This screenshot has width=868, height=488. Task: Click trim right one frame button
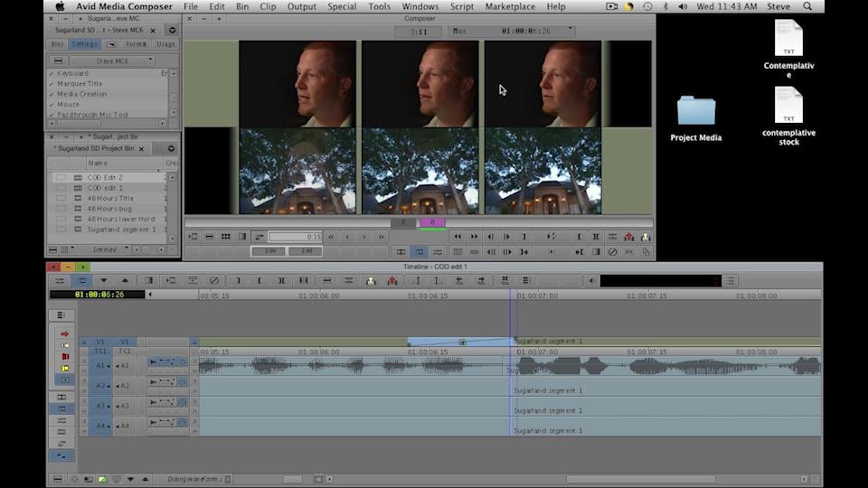click(364, 237)
